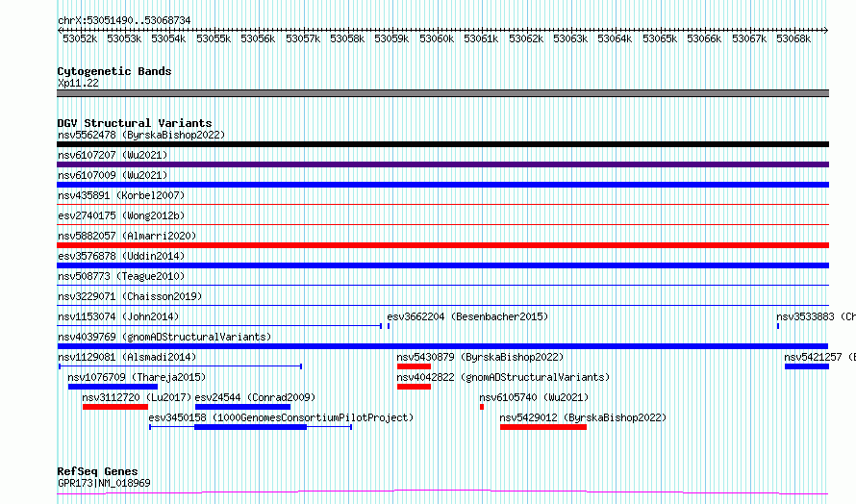Open variant nsv5429012 (ByrskaBishop2022) label
Screen dimensions: 856x504
click(583, 417)
